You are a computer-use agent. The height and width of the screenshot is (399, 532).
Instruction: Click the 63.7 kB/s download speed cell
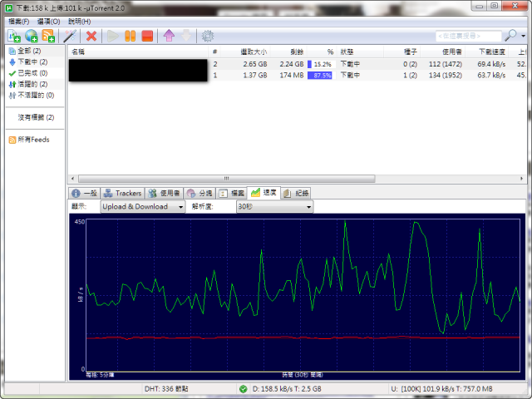pos(491,76)
